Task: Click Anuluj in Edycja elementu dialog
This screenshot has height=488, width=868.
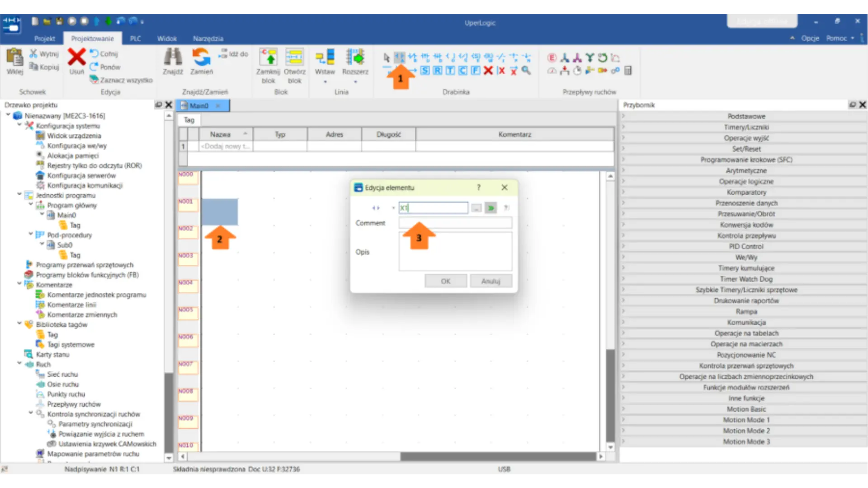Action: coord(491,281)
